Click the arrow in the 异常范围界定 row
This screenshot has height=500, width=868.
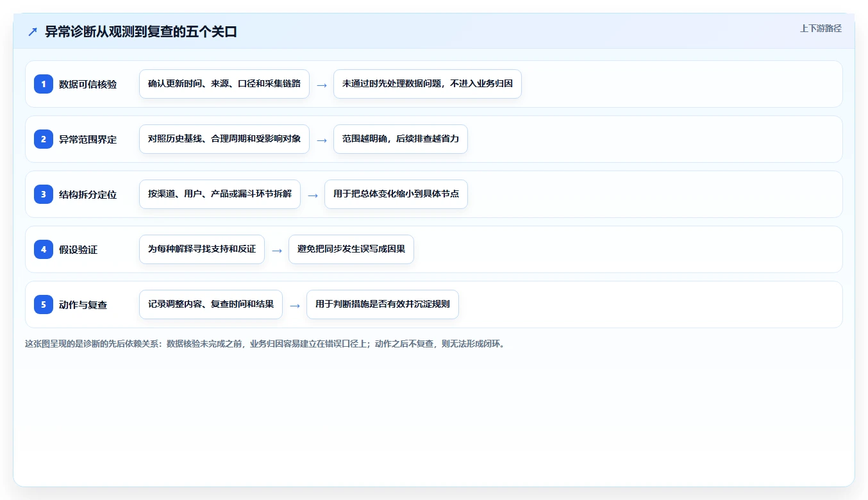coord(322,140)
